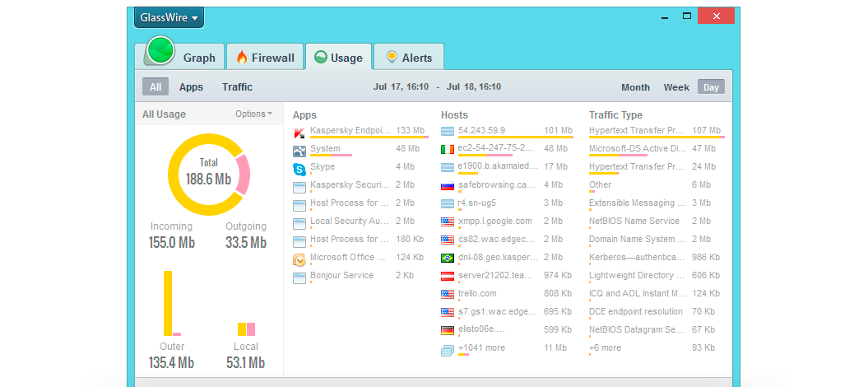Click the Austrian flag beside server21202 host

tap(448, 277)
